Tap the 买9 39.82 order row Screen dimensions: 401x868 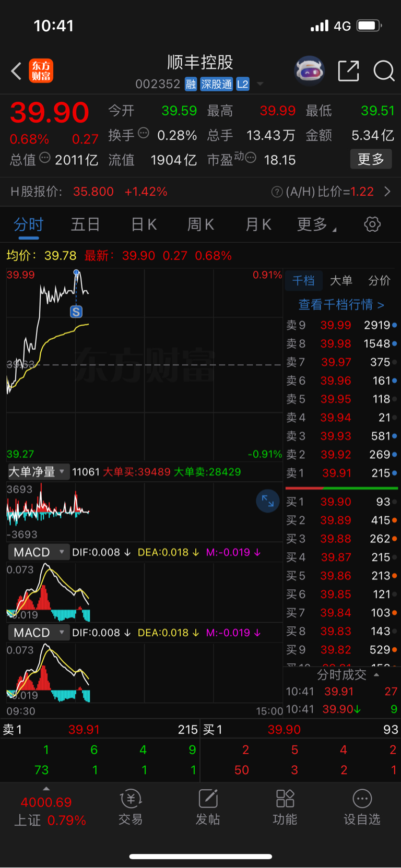(x=341, y=650)
